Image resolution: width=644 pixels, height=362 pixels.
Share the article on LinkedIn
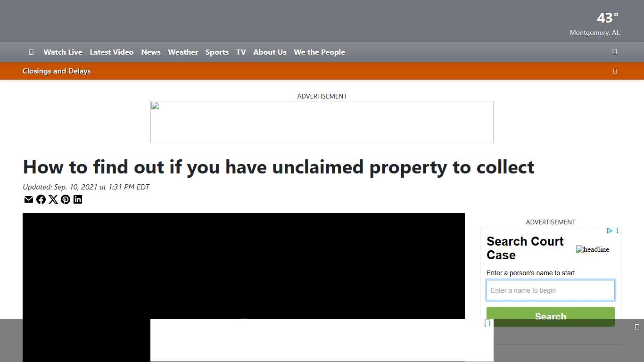[x=78, y=199]
